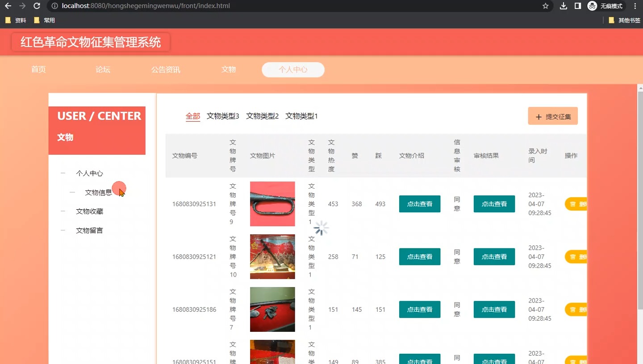This screenshot has width=643, height=364.
Task: Go back with the browser back arrow
Action: pyautogui.click(x=8, y=6)
